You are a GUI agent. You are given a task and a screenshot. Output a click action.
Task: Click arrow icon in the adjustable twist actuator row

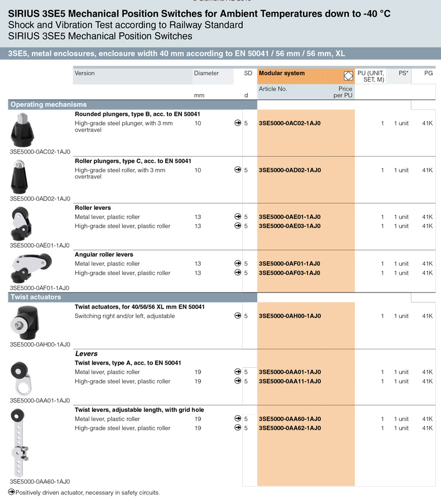[238, 316]
